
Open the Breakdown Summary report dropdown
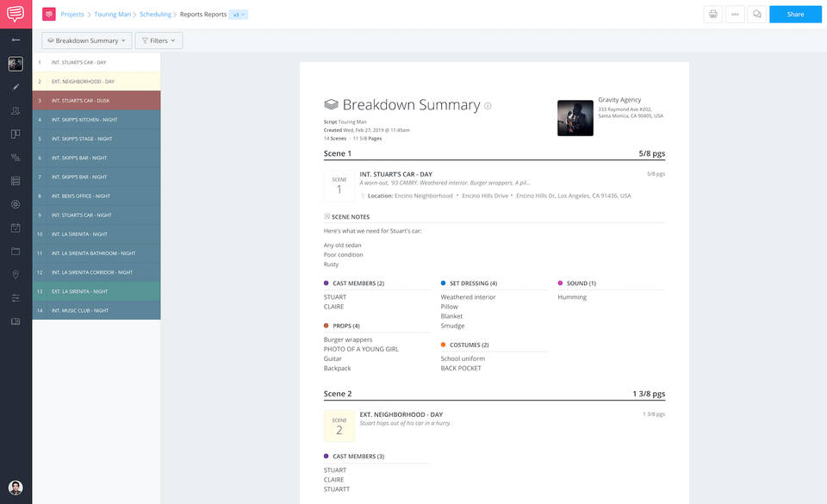[x=85, y=40]
